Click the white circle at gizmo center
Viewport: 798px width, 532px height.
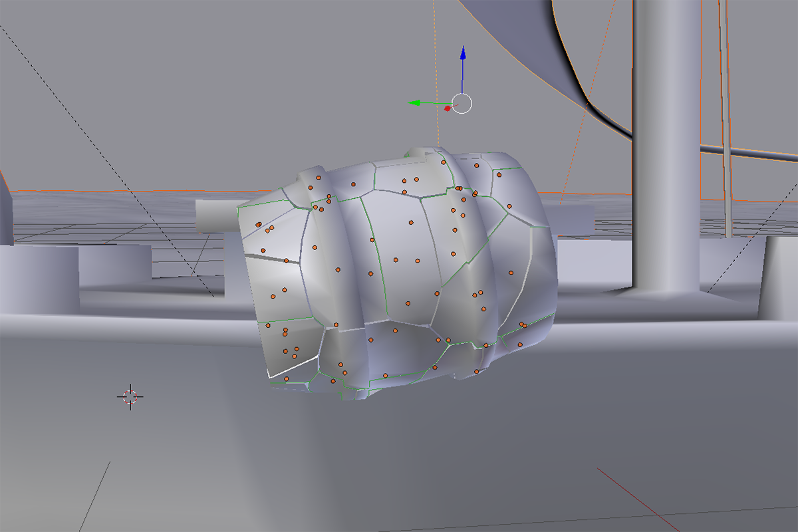tap(462, 104)
